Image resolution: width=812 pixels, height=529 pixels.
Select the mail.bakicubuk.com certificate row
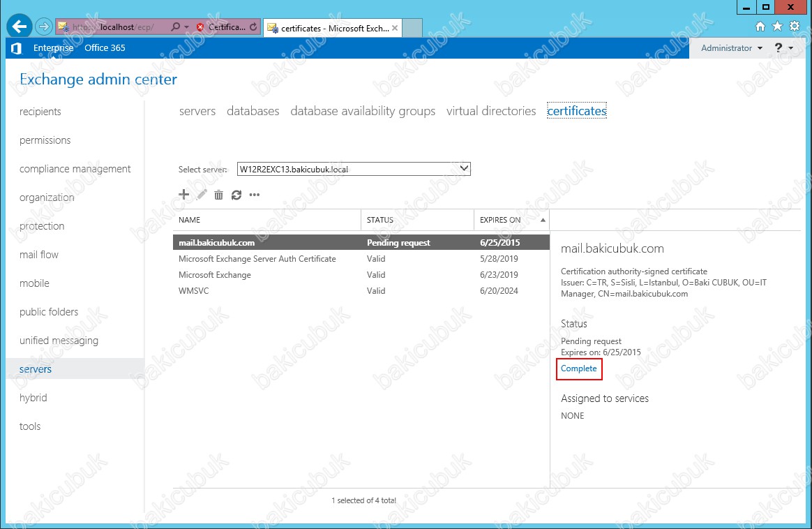[361, 242]
